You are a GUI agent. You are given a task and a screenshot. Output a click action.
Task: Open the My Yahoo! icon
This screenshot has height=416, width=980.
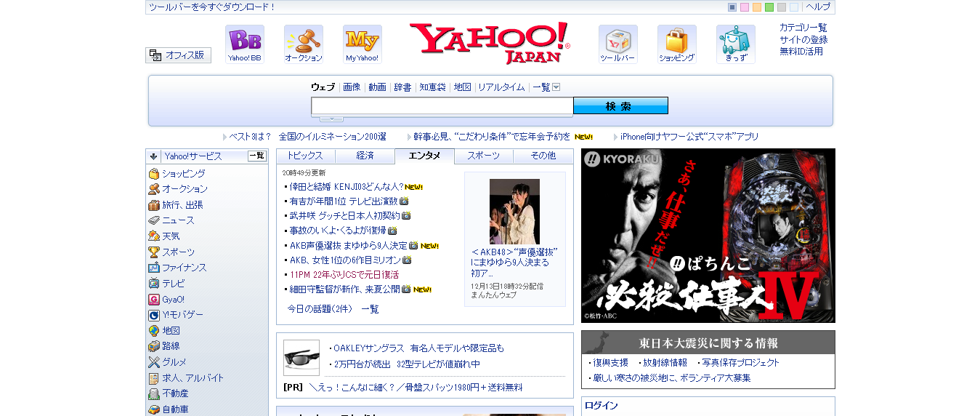click(x=363, y=44)
